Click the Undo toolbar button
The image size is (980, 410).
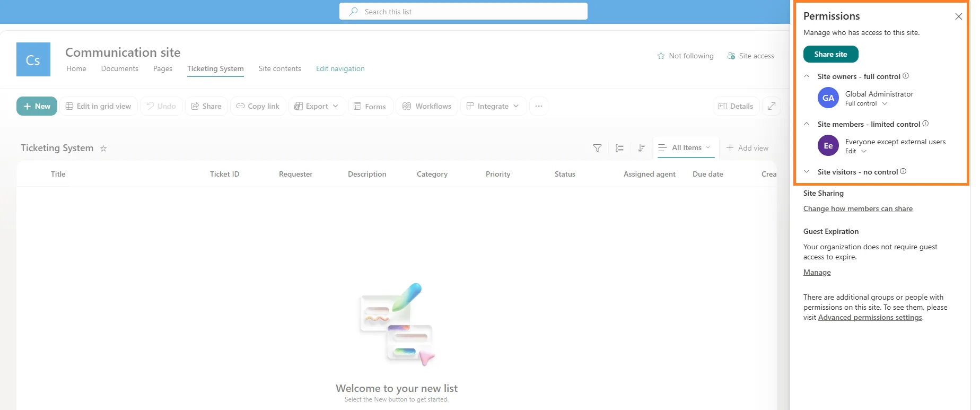[161, 106]
